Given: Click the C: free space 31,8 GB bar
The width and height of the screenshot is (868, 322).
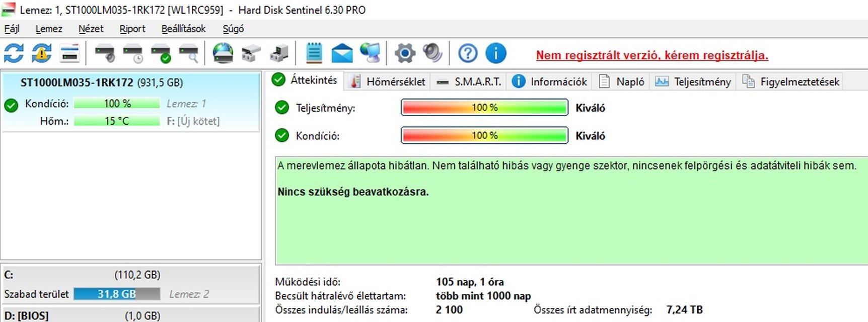Looking at the screenshot, I should 117,294.
